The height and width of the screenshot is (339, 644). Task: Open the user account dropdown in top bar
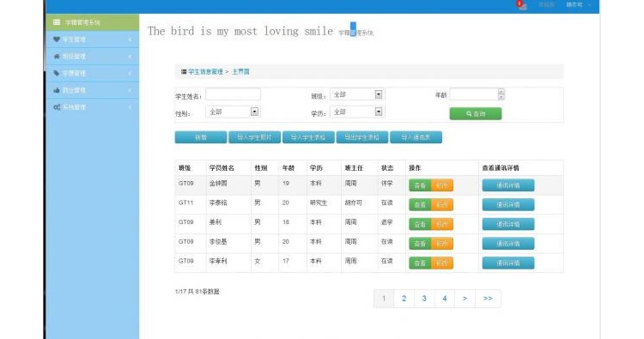pyautogui.click(x=579, y=5)
